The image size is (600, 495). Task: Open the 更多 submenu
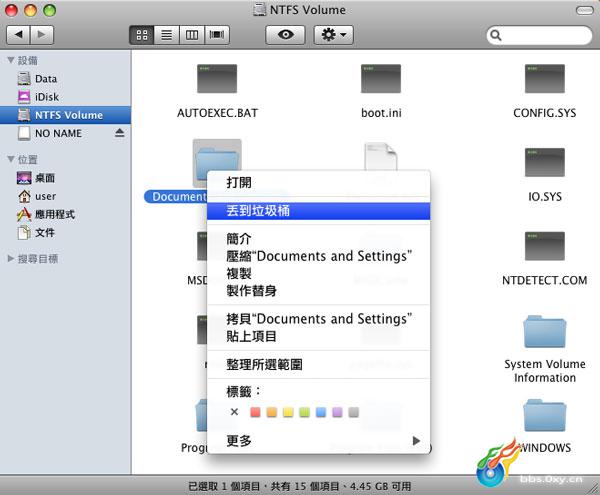pyautogui.click(x=318, y=441)
